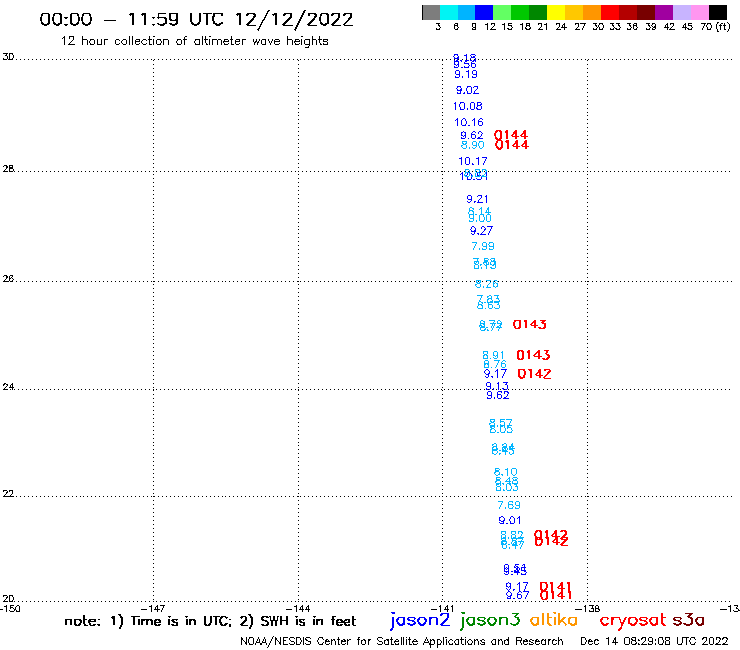740x650 pixels.
Task: Click the bright red swatch in the color scale
Action: [x=610, y=12]
